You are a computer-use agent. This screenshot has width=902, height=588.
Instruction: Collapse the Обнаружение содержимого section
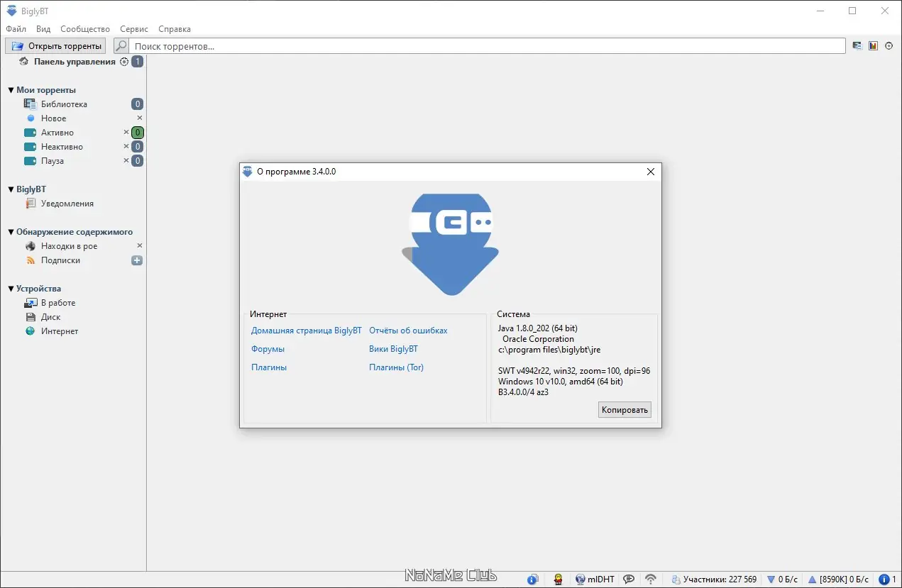(11, 232)
